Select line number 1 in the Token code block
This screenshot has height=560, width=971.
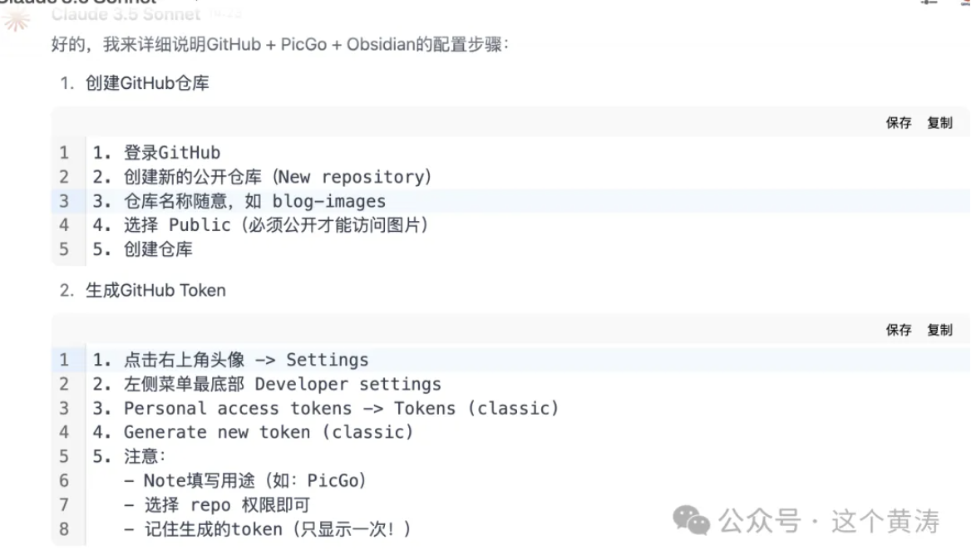tap(64, 360)
